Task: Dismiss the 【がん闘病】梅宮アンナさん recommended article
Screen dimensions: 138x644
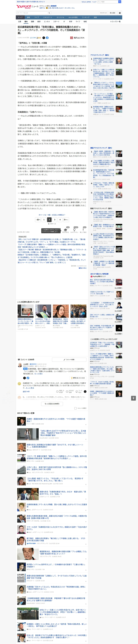Action: coord(86,484)
